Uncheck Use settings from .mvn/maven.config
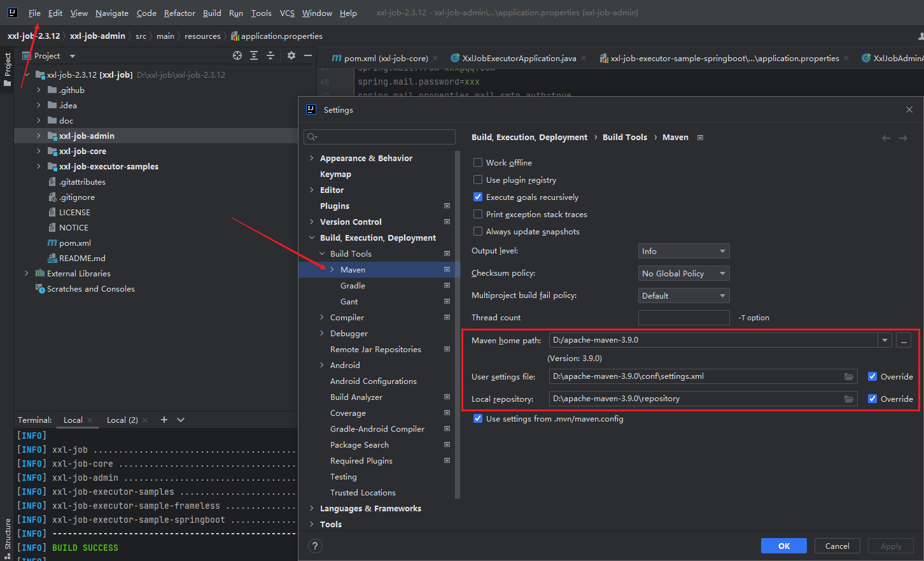Viewport: 924px width, 561px height. [x=478, y=418]
